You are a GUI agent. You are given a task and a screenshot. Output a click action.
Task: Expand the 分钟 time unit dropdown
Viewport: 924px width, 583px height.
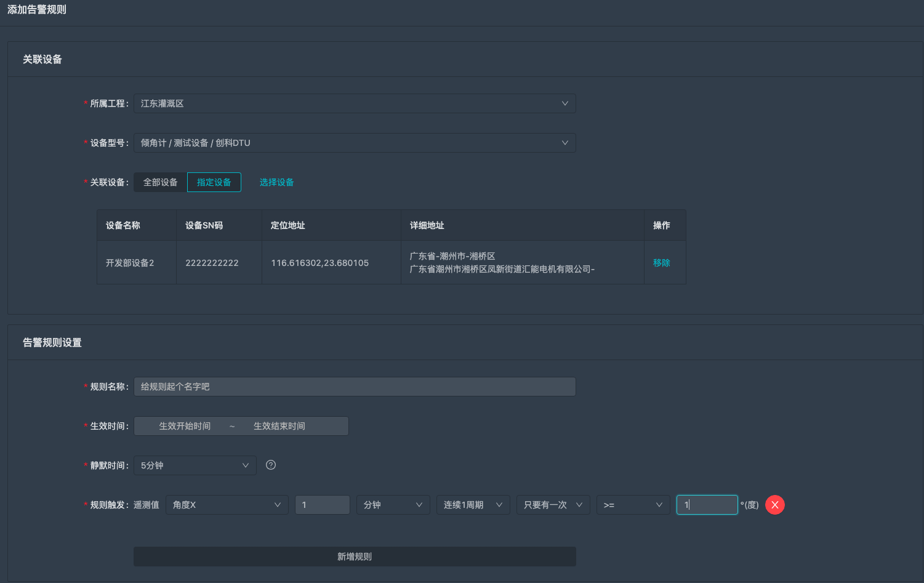coord(393,505)
